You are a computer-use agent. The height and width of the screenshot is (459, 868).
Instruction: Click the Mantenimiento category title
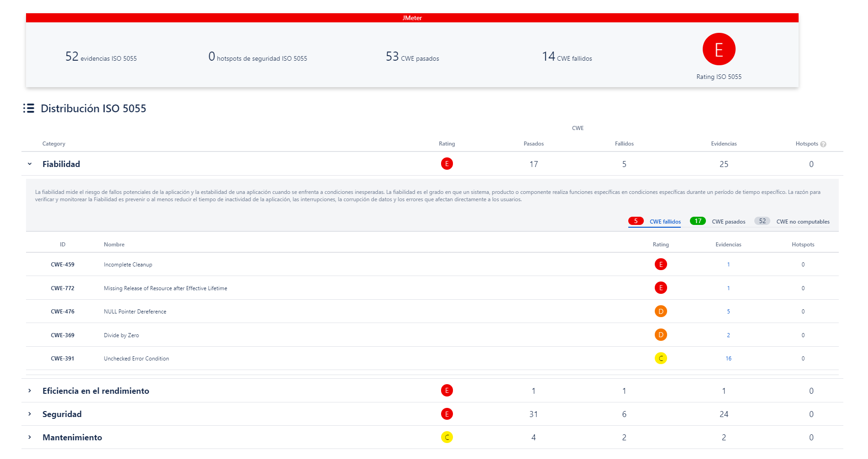click(x=72, y=437)
